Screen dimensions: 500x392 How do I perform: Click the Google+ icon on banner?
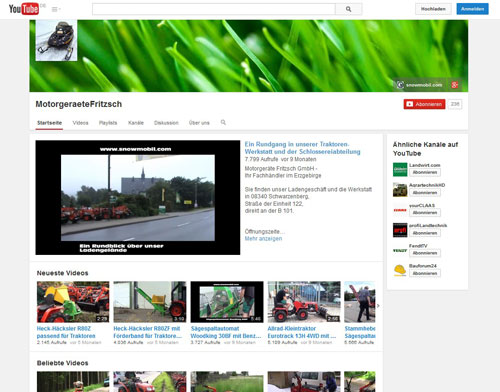click(x=455, y=85)
